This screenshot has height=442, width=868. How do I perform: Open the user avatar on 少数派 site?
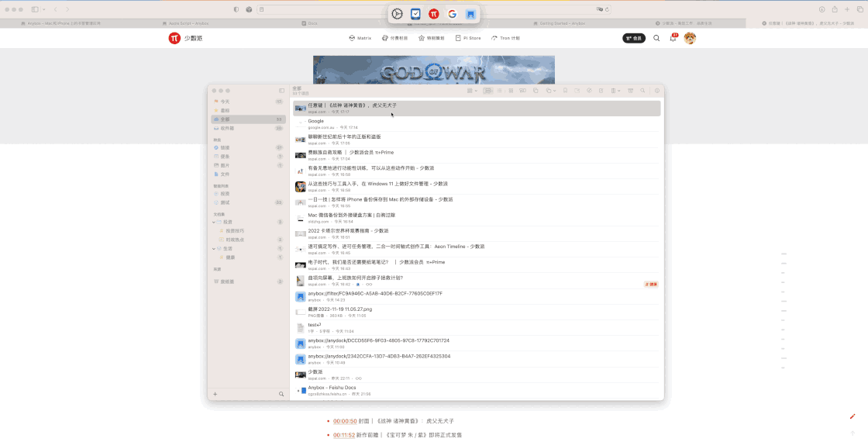[690, 38]
